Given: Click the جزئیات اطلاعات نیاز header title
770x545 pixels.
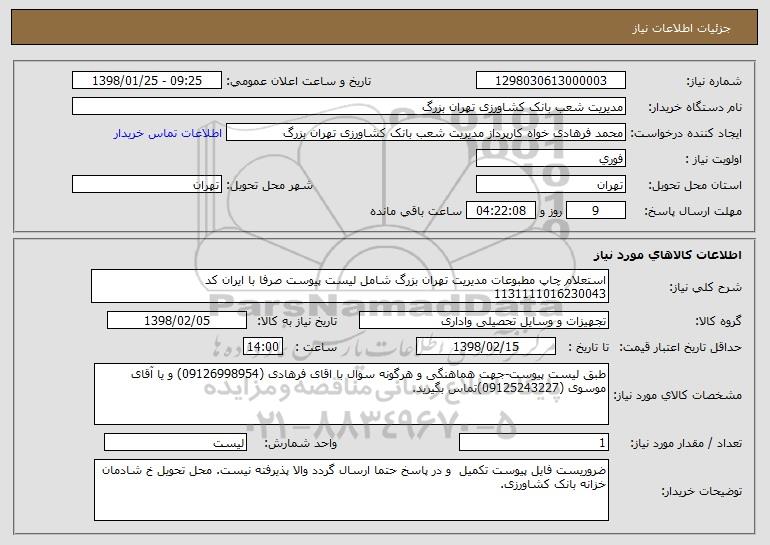Looking at the screenshot, I should [681, 28].
